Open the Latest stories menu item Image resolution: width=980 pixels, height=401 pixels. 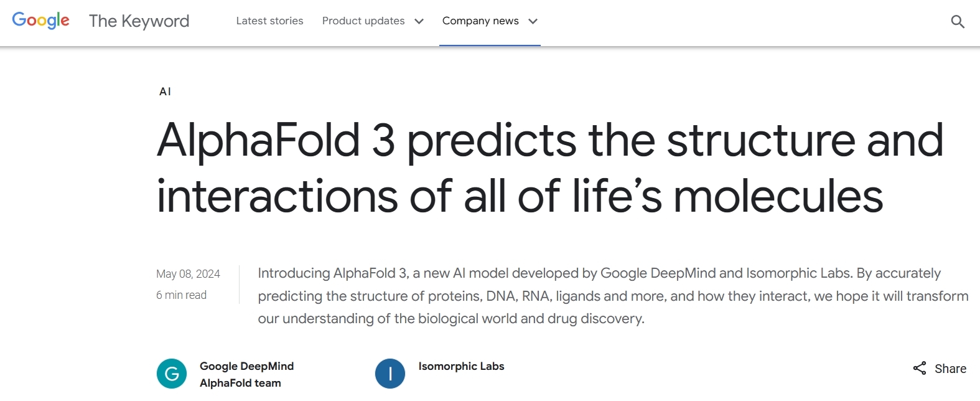270,21
